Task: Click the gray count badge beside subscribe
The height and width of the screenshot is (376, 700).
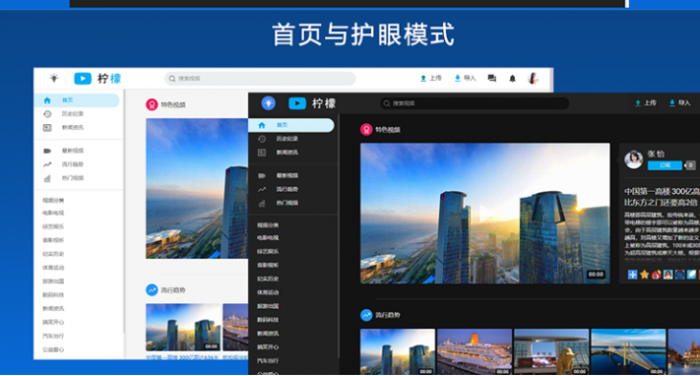Action: pos(690,165)
